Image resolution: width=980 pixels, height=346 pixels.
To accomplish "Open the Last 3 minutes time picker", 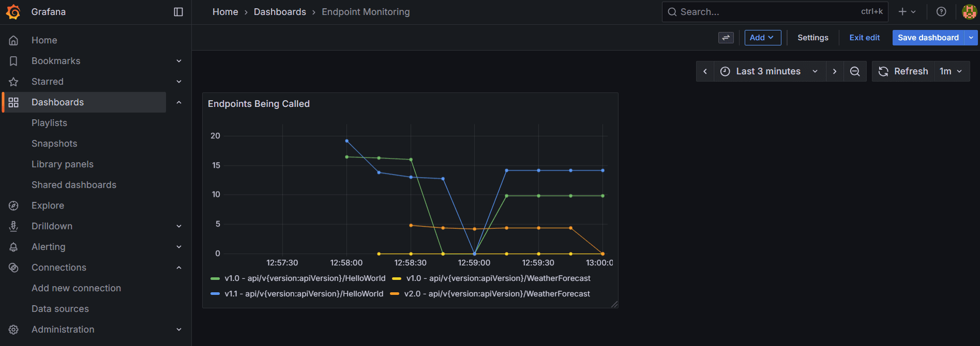I will [770, 71].
